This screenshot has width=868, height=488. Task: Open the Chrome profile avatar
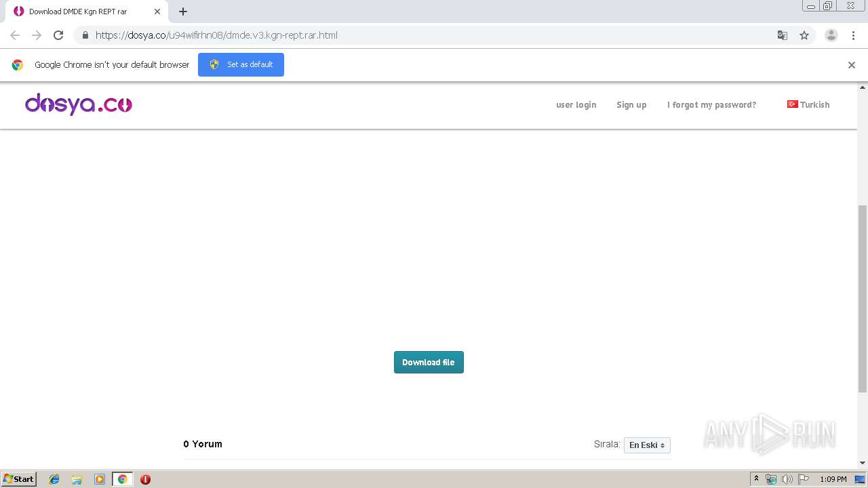831,35
